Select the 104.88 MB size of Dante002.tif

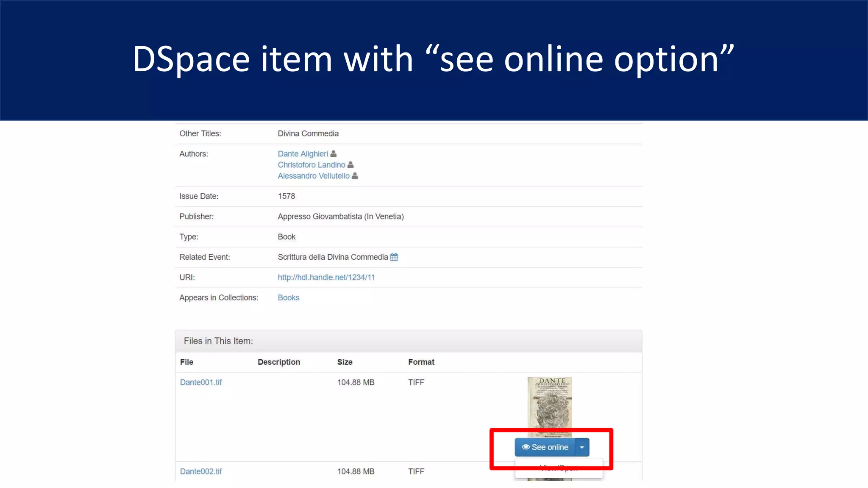pos(356,471)
